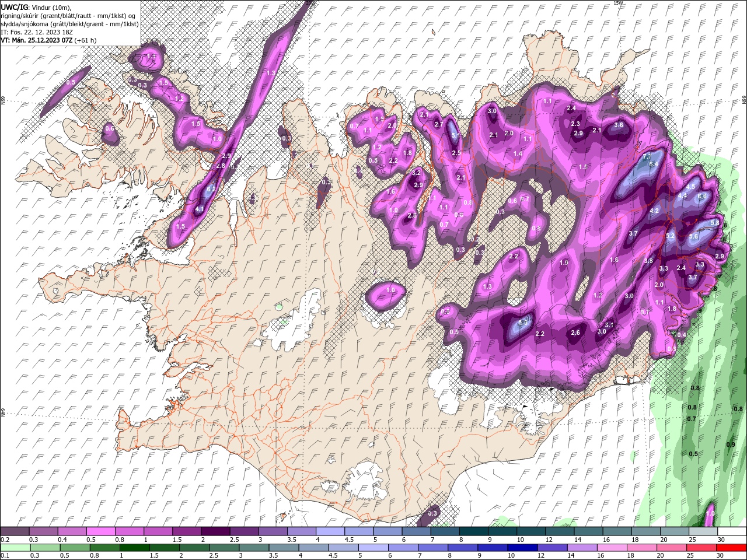Viewport: 747px width, 560px height.
Task: Click the 1.4 snowfall value
Action: coord(517,153)
